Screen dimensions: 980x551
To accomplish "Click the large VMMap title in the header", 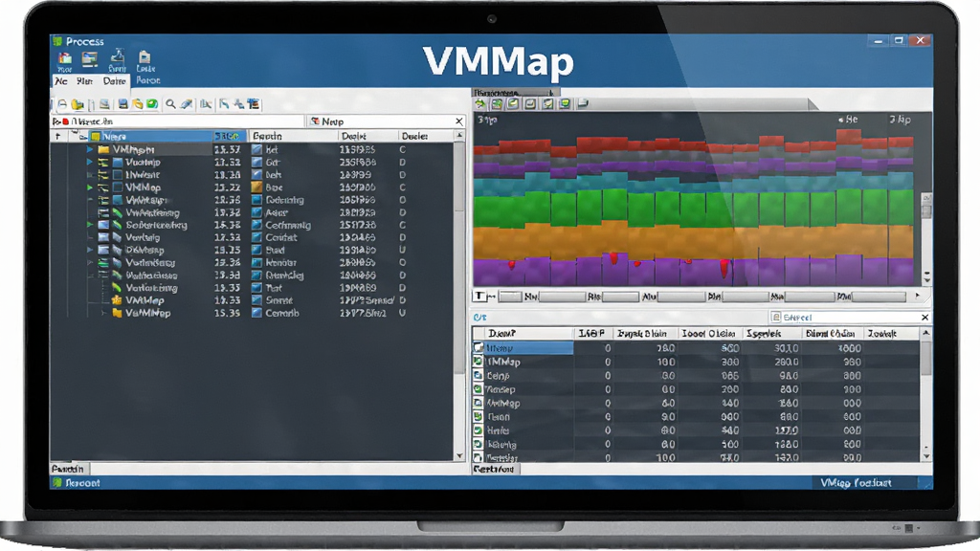I will pos(498,62).
